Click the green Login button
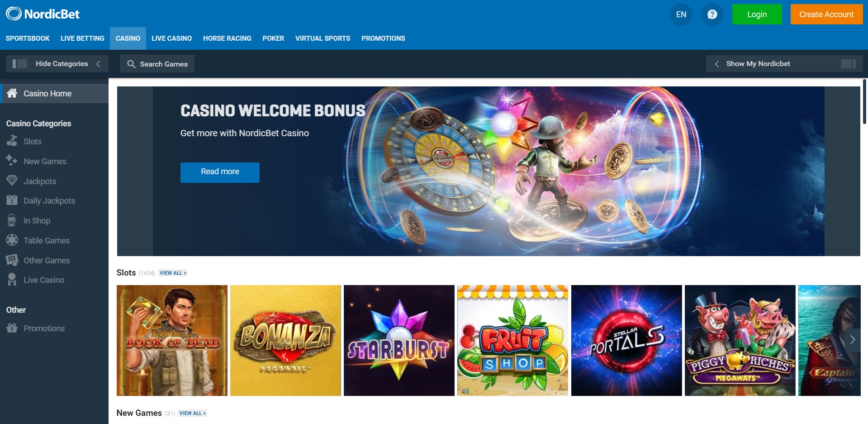This screenshot has width=868, height=424. [757, 14]
